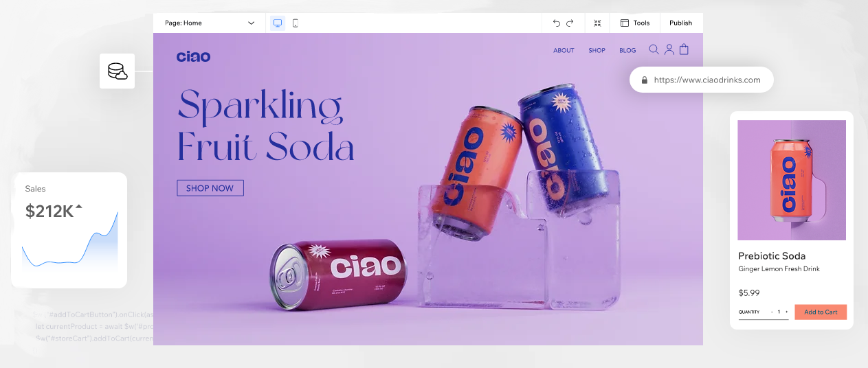Click the search magnifier icon
The image size is (868, 368).
(x=654, y=49)
